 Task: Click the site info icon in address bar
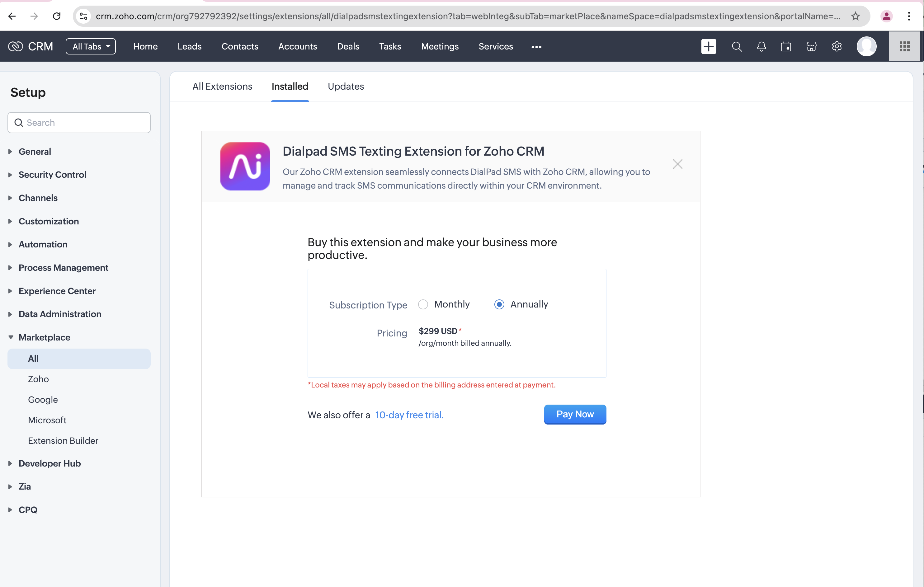tap(83, 16)
